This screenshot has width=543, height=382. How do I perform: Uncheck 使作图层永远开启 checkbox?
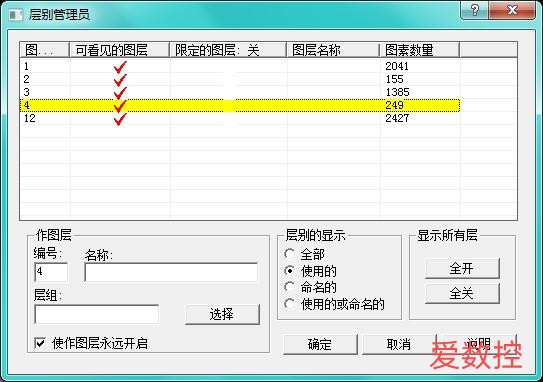[x=40, y=343]
